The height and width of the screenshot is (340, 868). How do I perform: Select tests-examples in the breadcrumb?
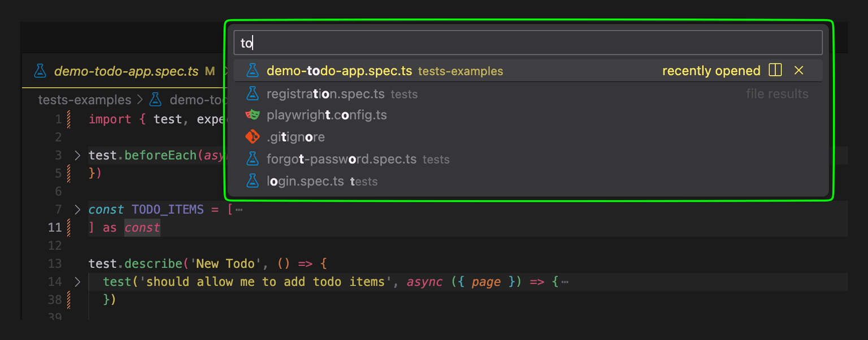click(x=85, y=100)
